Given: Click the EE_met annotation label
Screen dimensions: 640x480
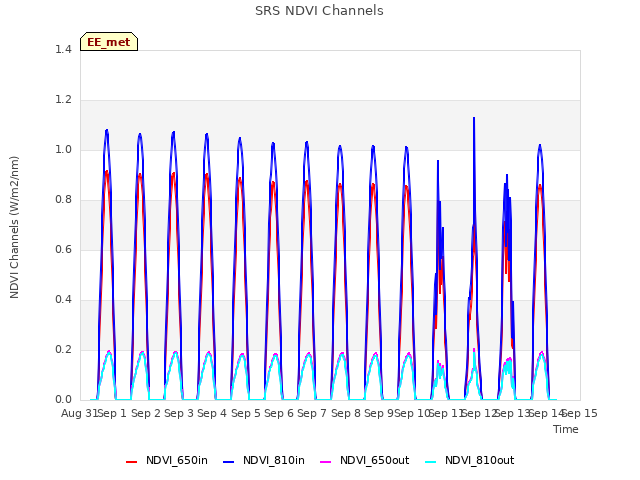Looking at the screenshot, I should point(109,42).
